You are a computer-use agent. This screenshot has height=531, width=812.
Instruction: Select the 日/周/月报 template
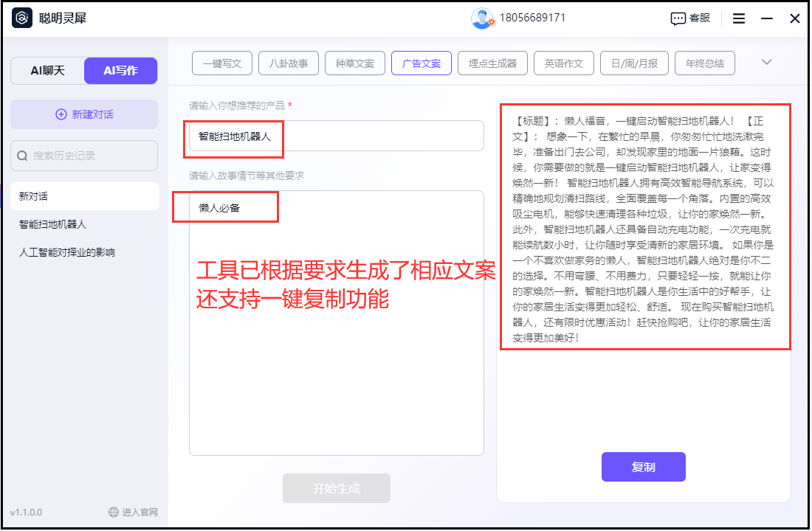[x=633, y=63]
